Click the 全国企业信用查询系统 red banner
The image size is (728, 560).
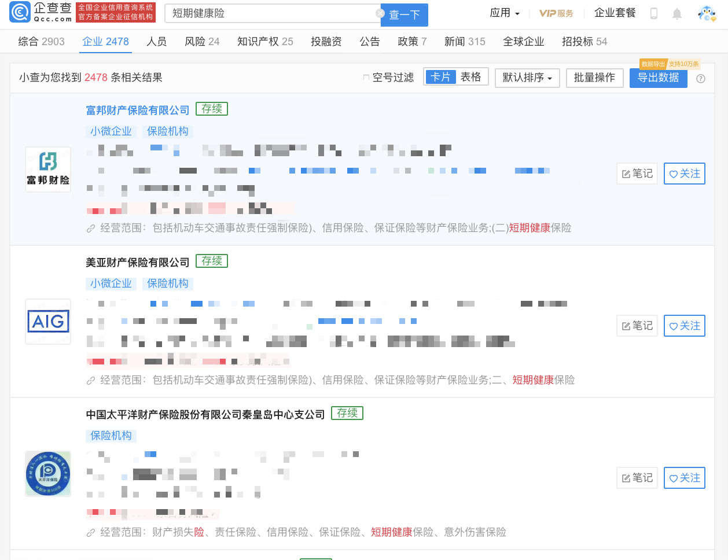pyautogui.click(x=116, y=12)
